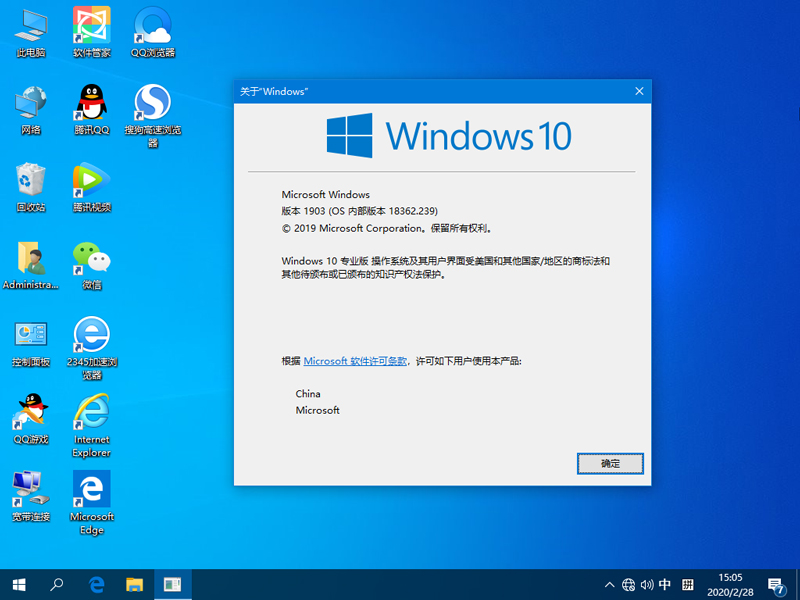Image resolution: width=800 pixels, height=600 pixels.
Task: Expand hidden icons in the system tray
Action: [x=609, y=584]
